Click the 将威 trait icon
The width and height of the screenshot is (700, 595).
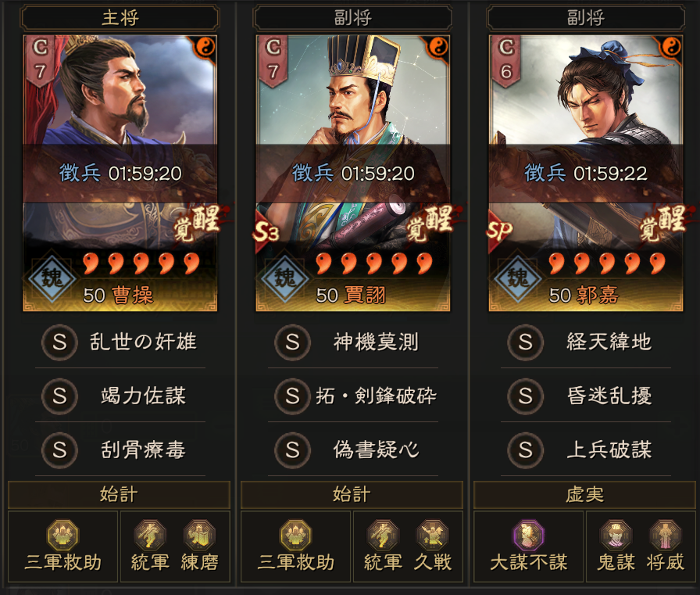(x=665, y=535)
